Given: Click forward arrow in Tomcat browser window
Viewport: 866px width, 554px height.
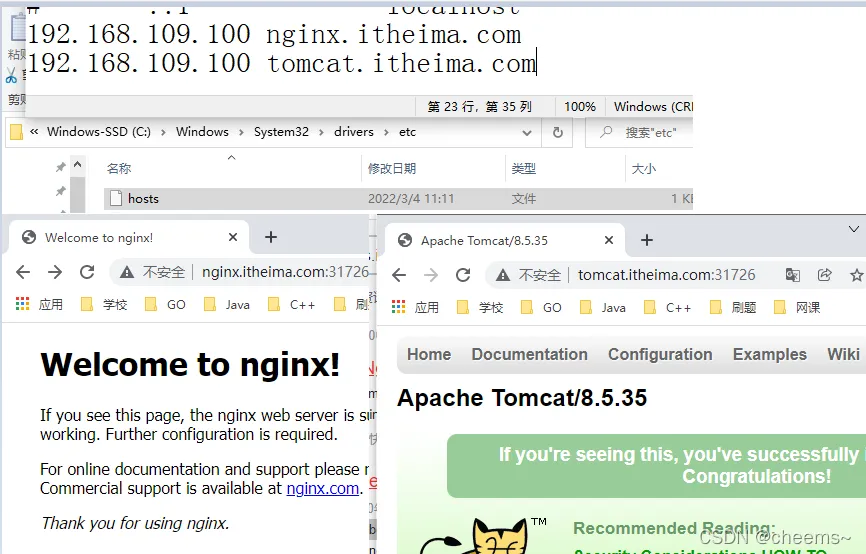Looking at the screenshot, I should pos(431,275).
